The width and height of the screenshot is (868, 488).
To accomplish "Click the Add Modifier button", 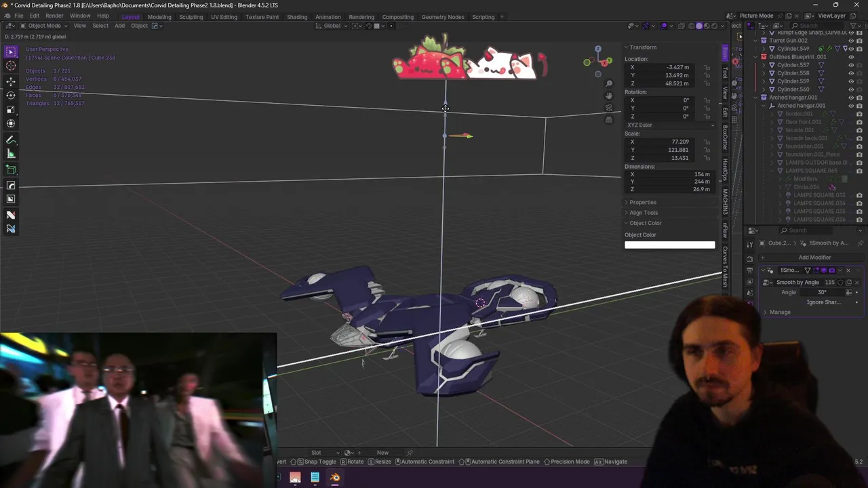I will (x=814, y=258).
